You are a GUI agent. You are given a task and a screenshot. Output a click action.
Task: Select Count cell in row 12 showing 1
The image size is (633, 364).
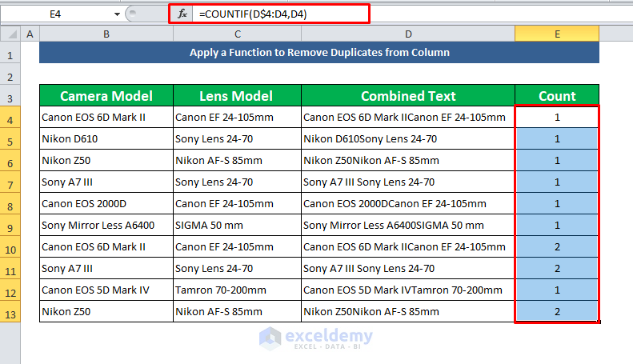tap(557, 290)
